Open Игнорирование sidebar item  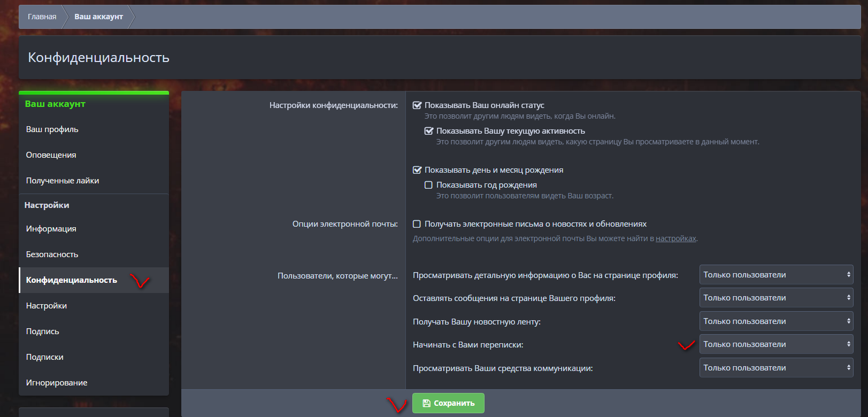tap(57, 383)
